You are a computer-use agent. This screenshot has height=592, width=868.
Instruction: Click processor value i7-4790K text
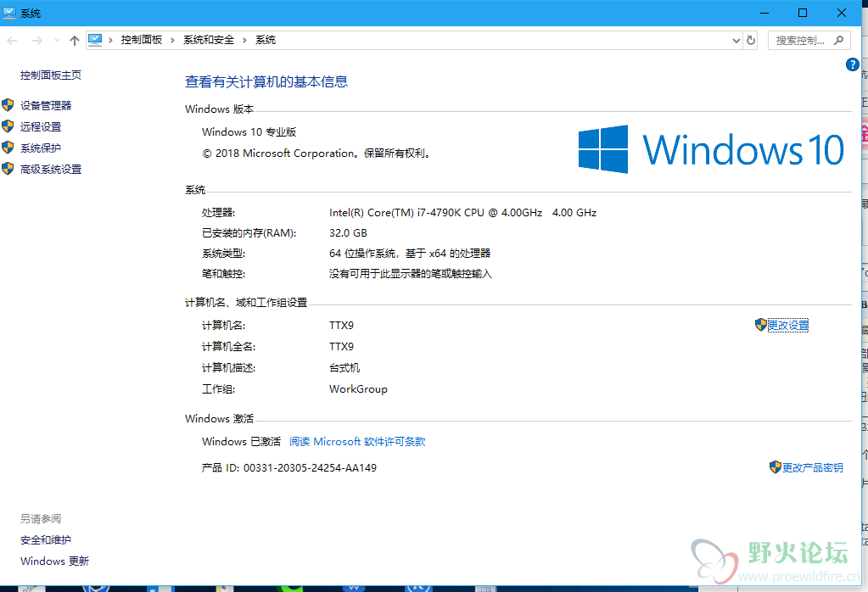tap(462, 212)
